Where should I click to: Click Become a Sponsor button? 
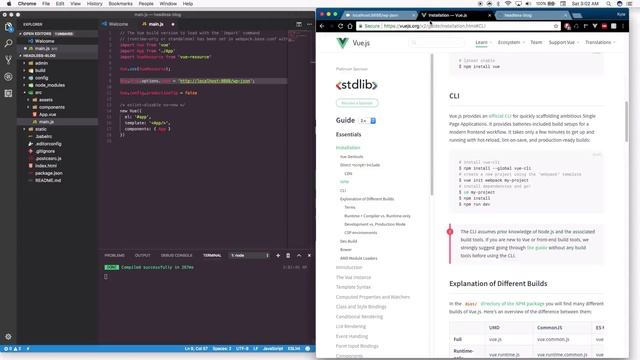tap(357, 103)
